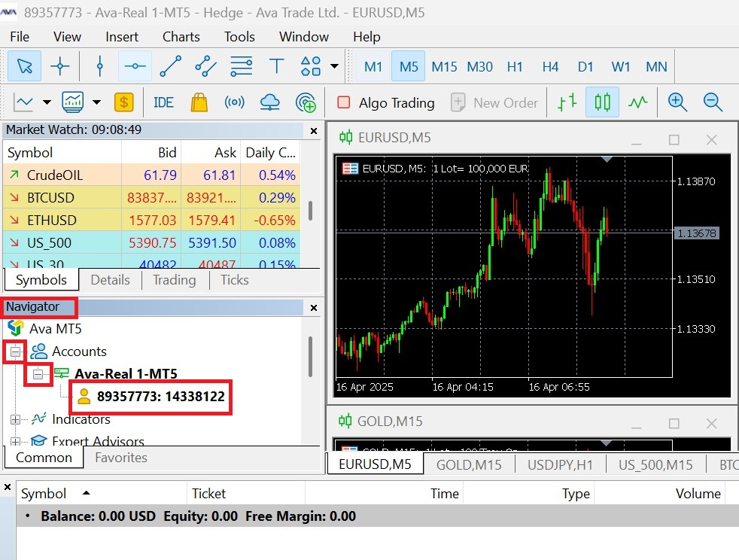Select the H1 timeframe
Screen dimensions: 739x560
point(515,66)
